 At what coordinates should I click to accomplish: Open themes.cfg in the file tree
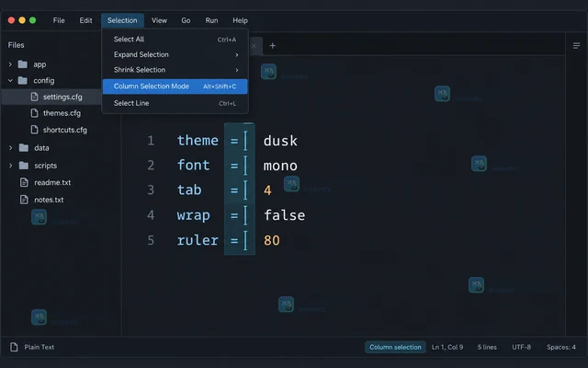(x=62, y=113)
